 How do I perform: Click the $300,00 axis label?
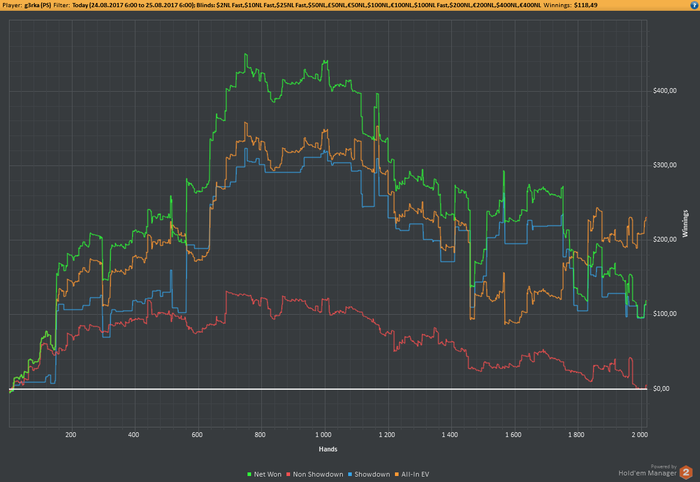coord(665,165)
